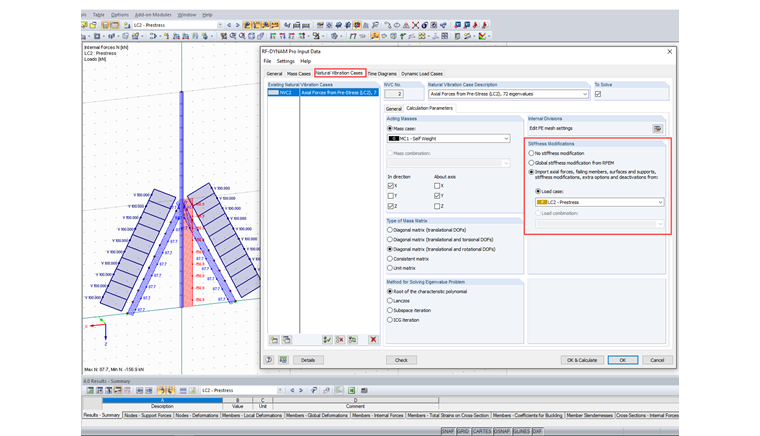
Task: Click the help question mark icon
Action: [x=270, y=360]
